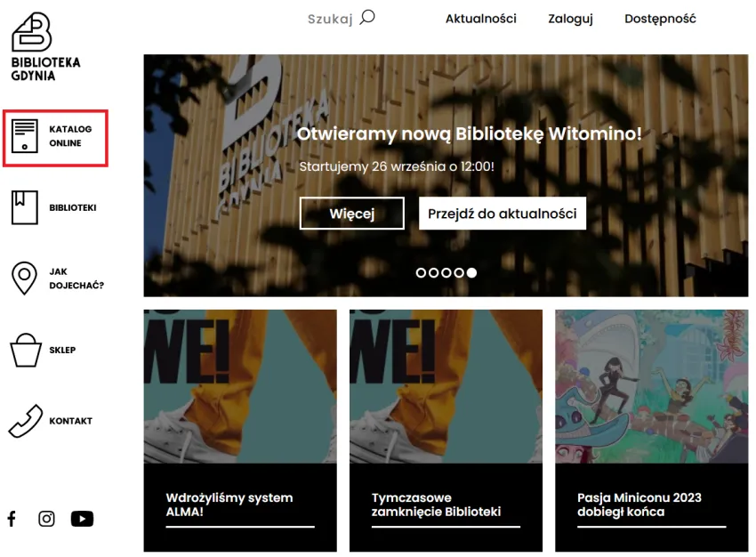Image resolution: width=756 pixels, height=557 pixels.
Task: Open Dostępność accessibility menu item
Action: (x=660, y=19)
